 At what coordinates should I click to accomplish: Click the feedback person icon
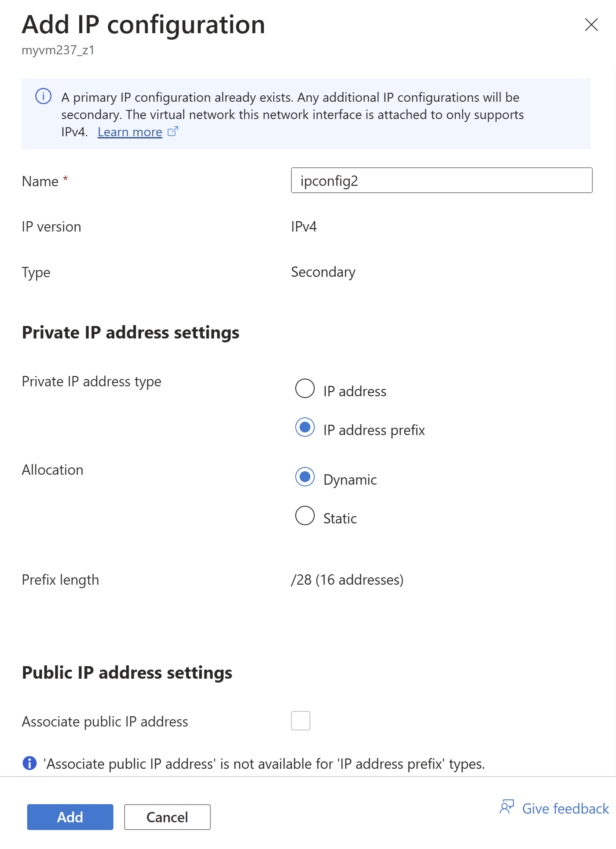coord(507,807)
